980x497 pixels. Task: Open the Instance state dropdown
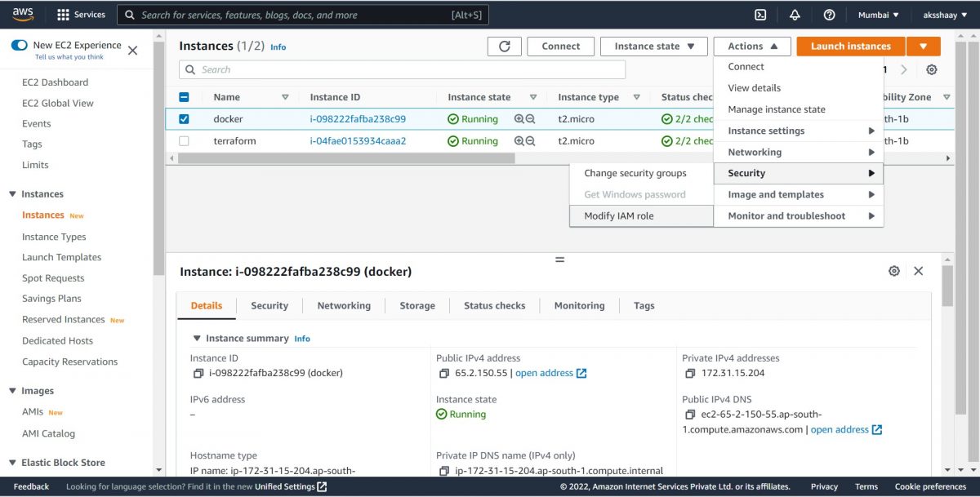pos(653,46)
